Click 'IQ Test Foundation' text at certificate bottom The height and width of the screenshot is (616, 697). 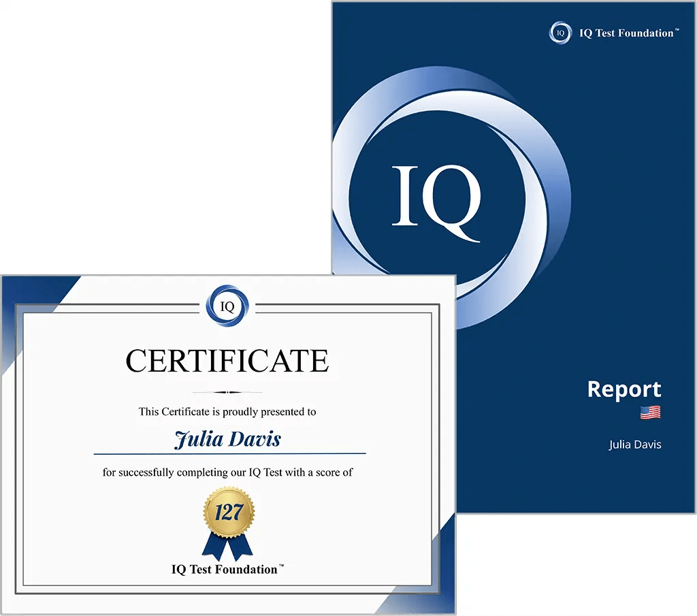(x=227, y=569)
